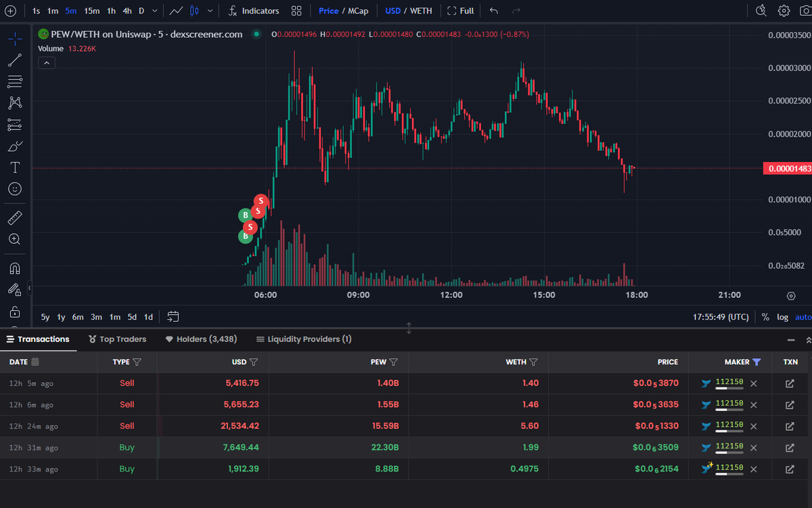Select the XABCD pattern tool

(14, 103)
